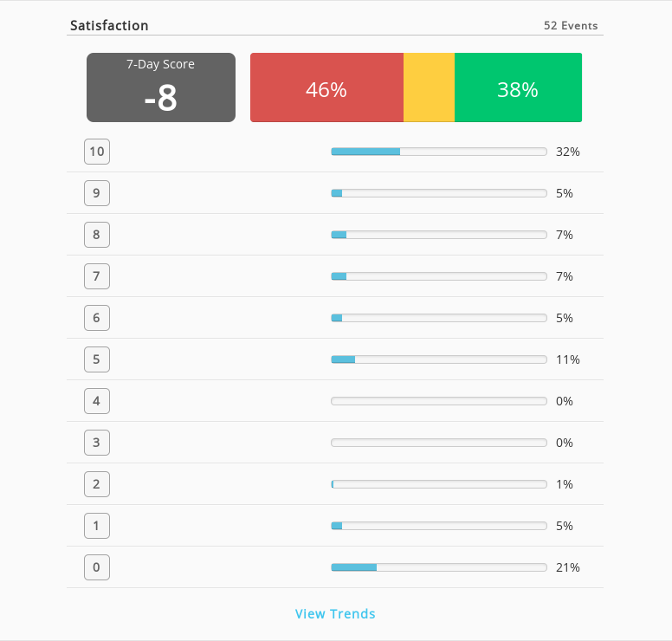Click the score 4 badge
Image resolution: width=672 pixels, height=641 pixels.
click(x=97, y=401)
